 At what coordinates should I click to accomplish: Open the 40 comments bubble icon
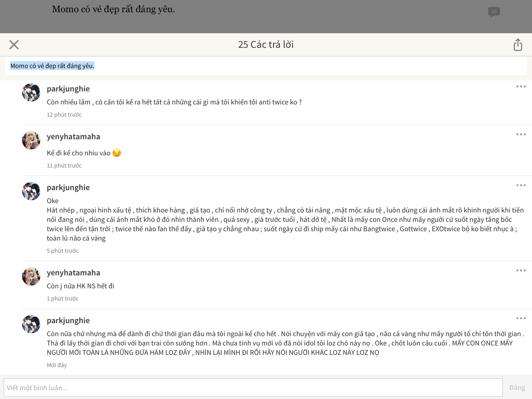(x=494, y=12)
